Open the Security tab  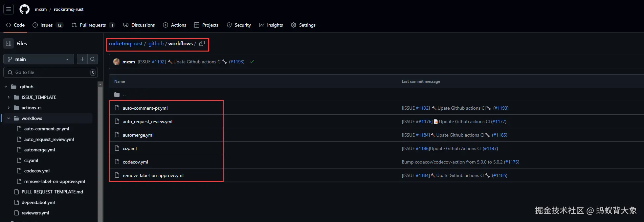pyautogui.click(x=239, y=25)
